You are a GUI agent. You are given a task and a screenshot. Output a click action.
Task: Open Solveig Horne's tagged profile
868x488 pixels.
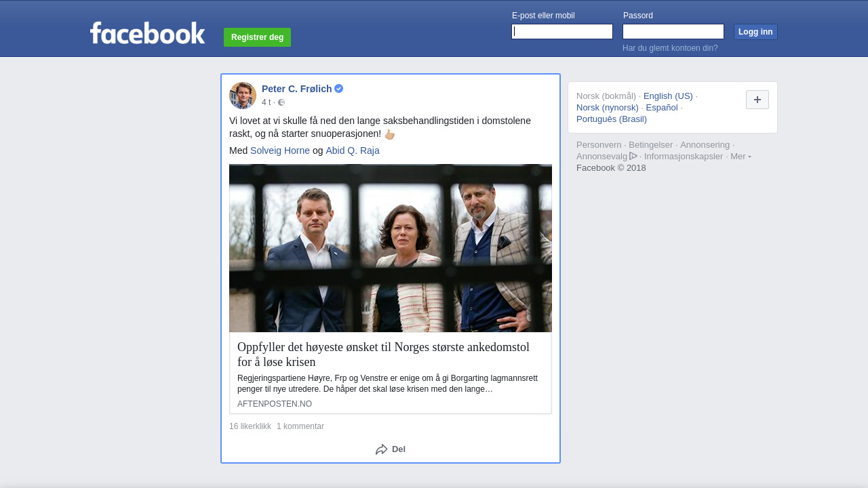pos(280,150)
